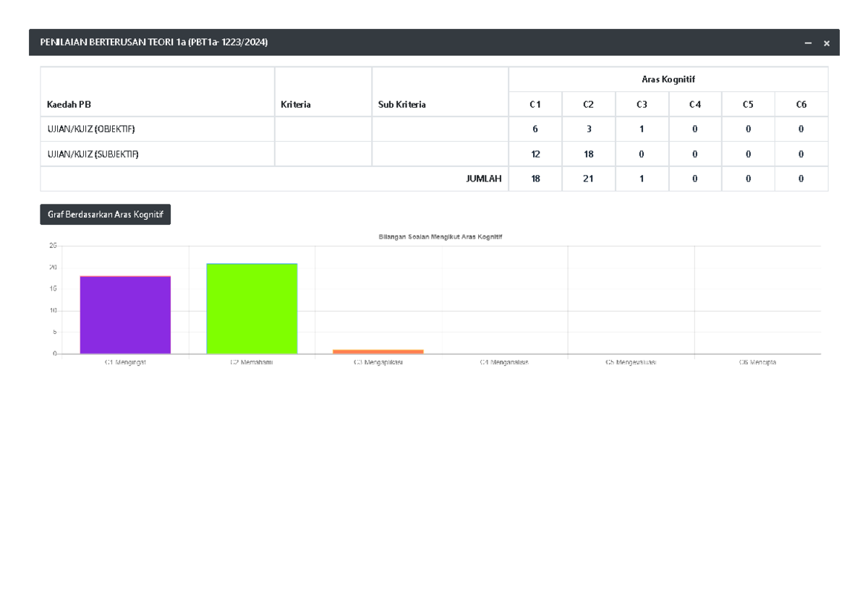
Task: Close the PBT1a panel with the X icon
Action: point(826,43)
